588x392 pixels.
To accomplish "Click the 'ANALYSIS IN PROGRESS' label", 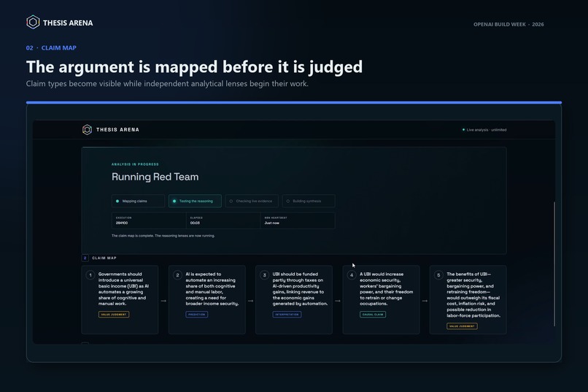I will click(x=135, y=164).
